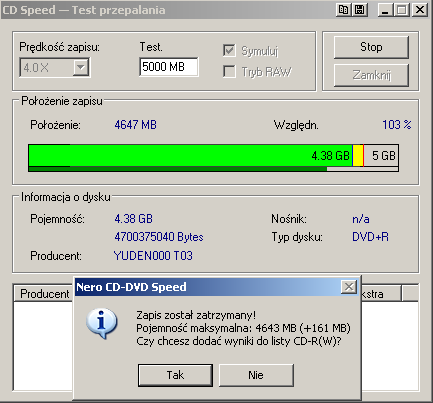This screenshot has height=403, width=433.
Task: Click the yellow overburn zone in bar
Action: point(358,155)
